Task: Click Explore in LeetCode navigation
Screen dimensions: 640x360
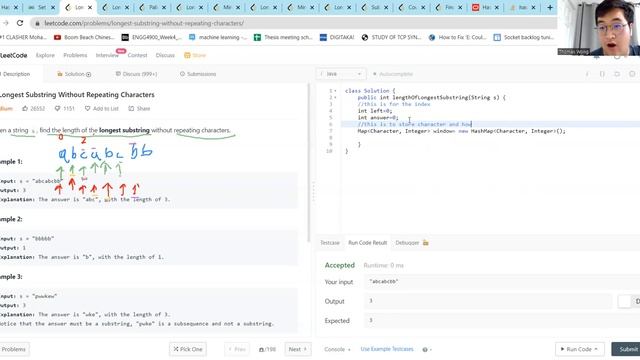Action: pyautogui.click(x=45, y=55)
